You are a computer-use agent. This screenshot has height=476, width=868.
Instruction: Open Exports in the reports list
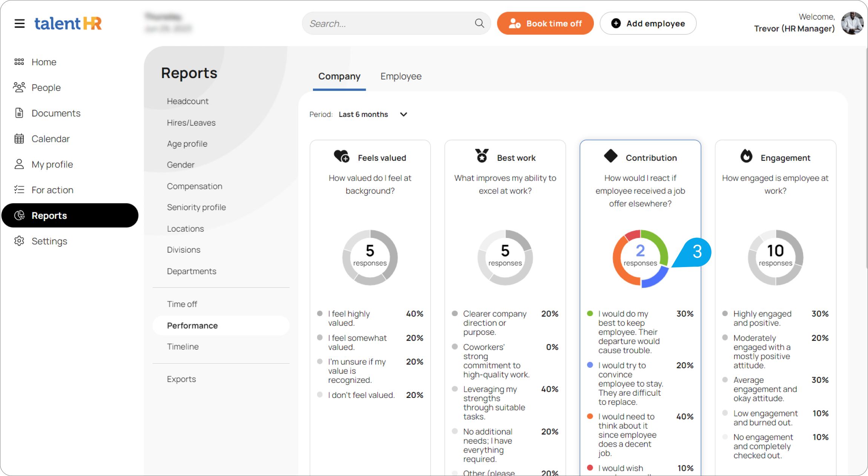point(181,379)
